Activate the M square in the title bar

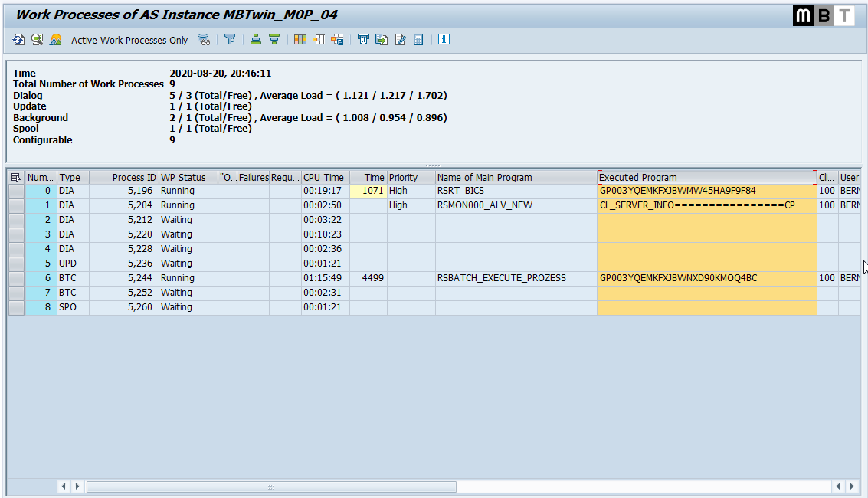click(803, 15)
